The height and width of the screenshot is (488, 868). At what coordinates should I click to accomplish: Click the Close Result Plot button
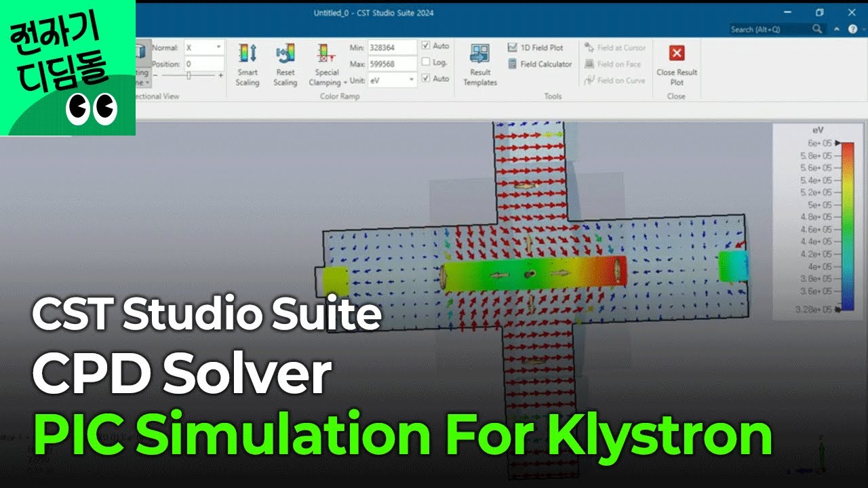click(677, 64)
